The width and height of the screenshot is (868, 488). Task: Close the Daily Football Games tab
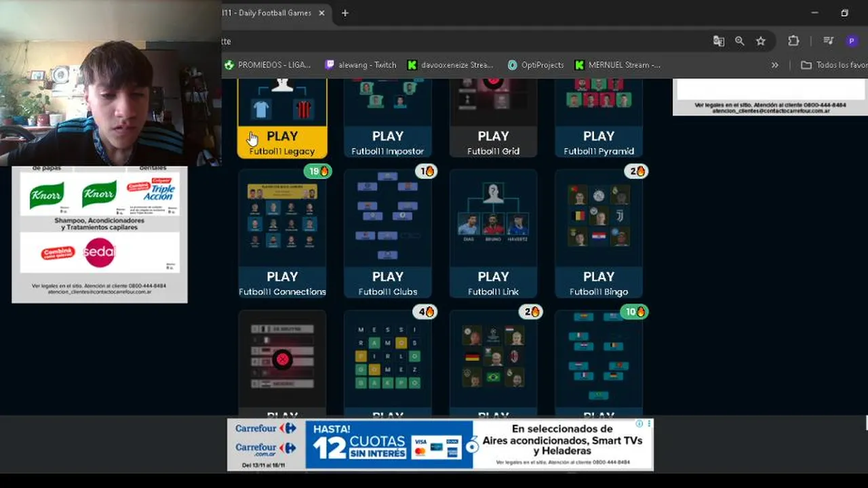(x=322, y=13)
